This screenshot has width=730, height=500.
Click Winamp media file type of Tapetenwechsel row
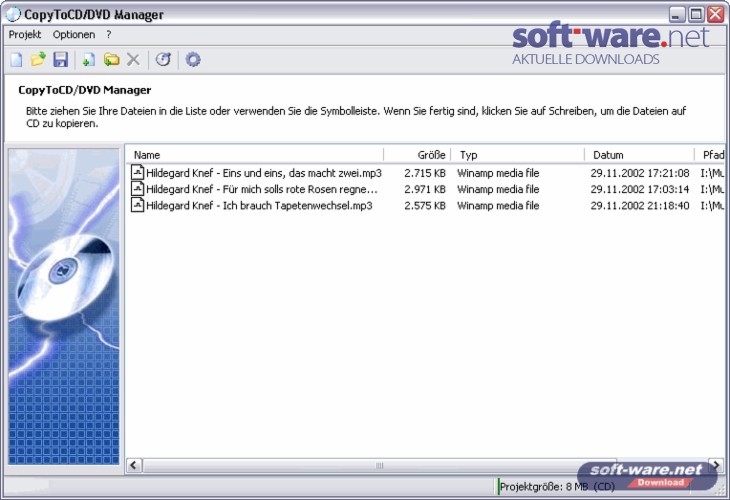click(498, 205)
